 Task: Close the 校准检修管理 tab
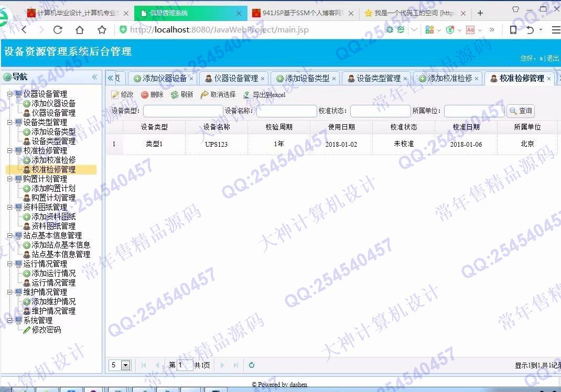point(549,79)
